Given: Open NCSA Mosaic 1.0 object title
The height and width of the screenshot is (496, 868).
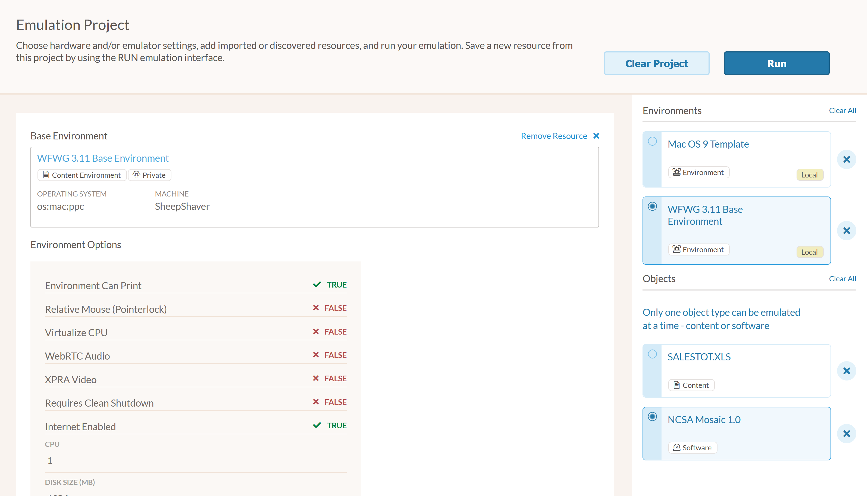Looking at the screenshot, I should 704,420.
